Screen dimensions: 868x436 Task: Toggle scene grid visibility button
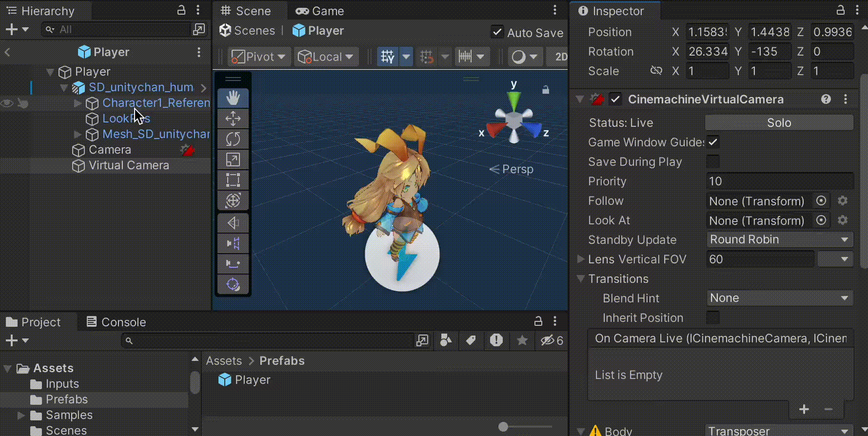point(388,57)
